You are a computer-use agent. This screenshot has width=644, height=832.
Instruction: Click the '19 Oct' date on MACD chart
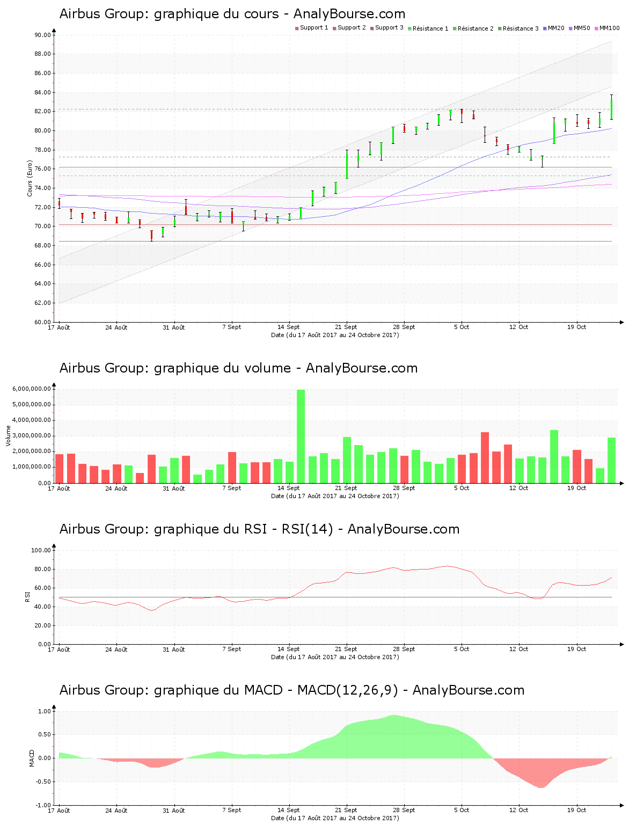pyautogui.click(x=577, y=810)
